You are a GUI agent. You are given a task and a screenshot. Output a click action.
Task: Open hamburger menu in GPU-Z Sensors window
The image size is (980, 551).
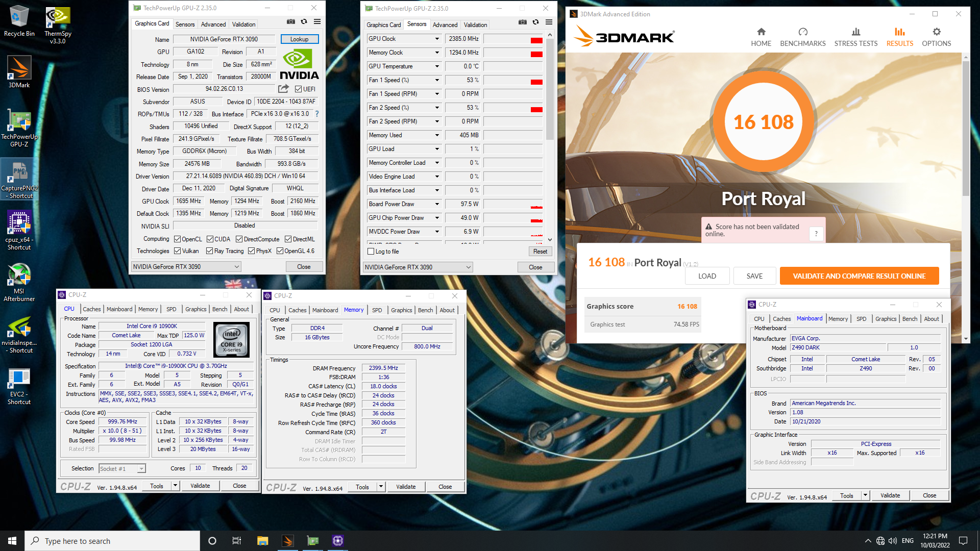(x=549, y=22)
